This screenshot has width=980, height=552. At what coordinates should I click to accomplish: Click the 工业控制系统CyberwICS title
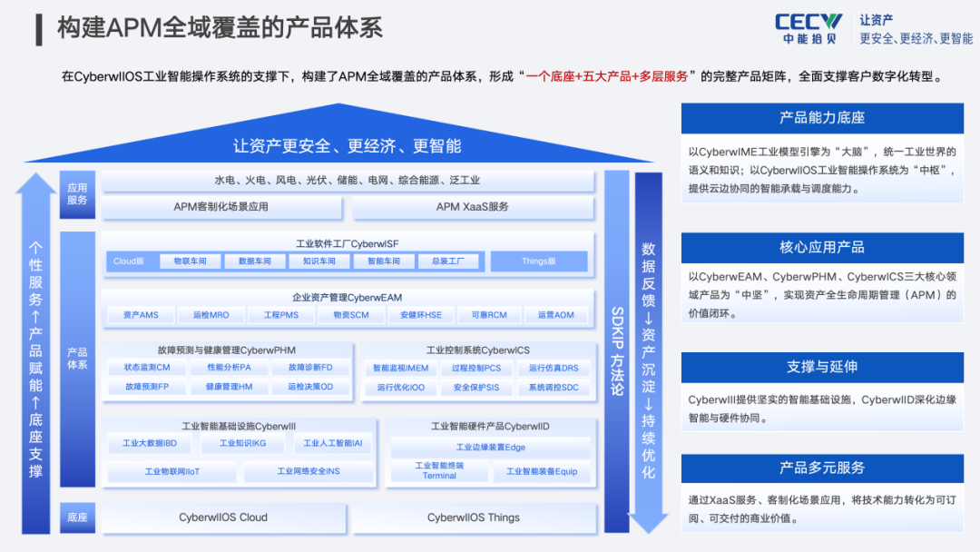point(478,350)
